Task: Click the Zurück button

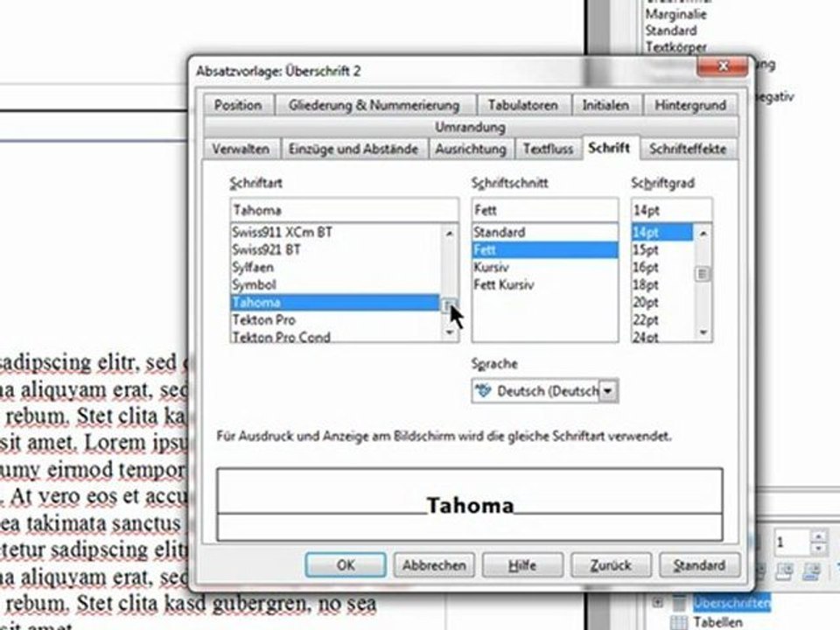Action: pos(612,565)
